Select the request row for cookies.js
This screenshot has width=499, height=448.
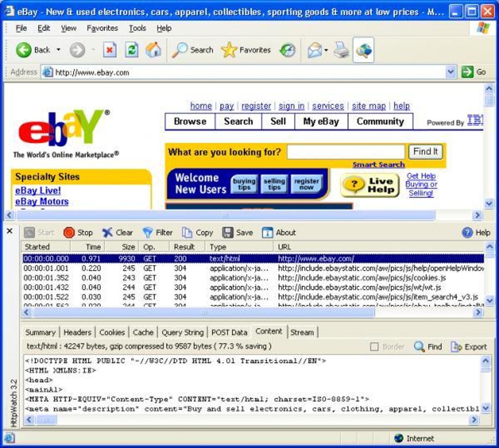pos(253,278)
